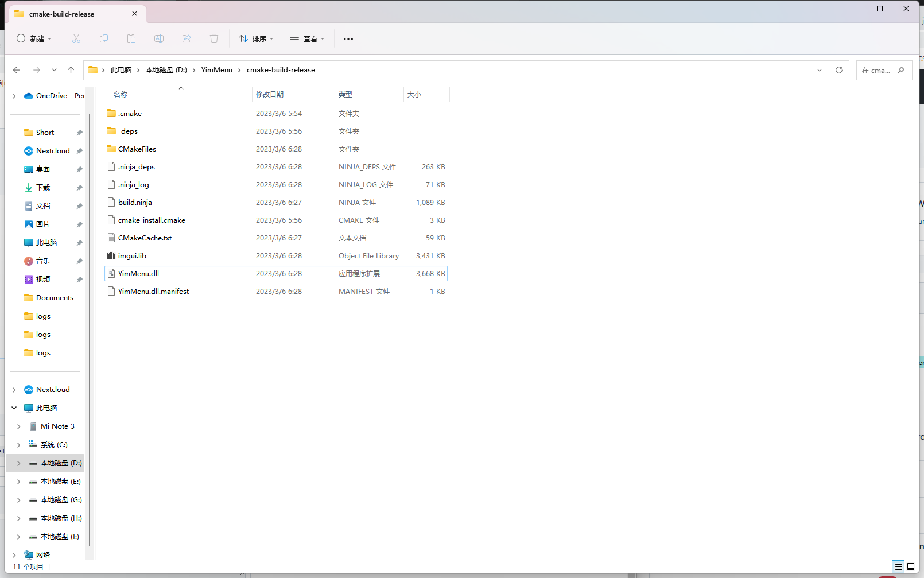Image resolution: width=924 pixels, height=578 pixels.
Task: Click the Delete icon to remove selection
Action: pyautogui.click(x=214, y=38)
